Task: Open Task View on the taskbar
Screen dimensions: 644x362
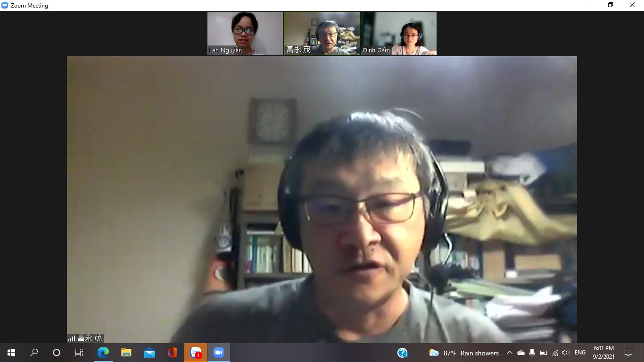Action: point(79,353)
